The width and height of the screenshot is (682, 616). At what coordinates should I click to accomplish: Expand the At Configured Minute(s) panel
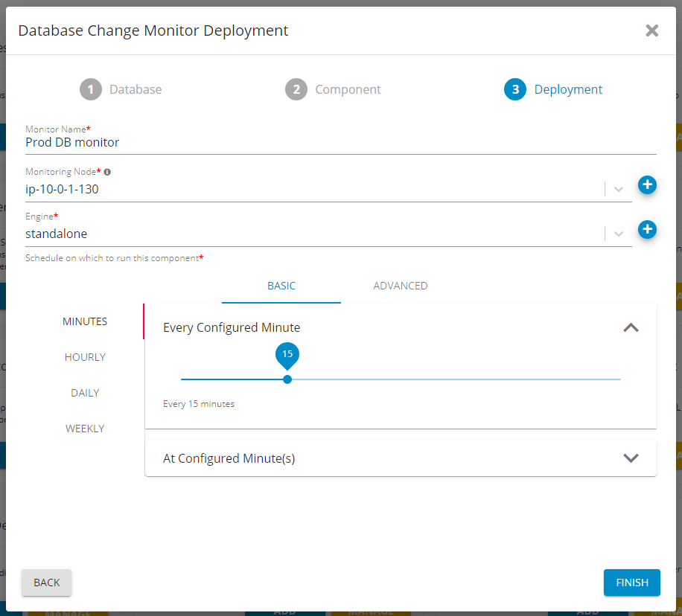(x=631, y=458)
